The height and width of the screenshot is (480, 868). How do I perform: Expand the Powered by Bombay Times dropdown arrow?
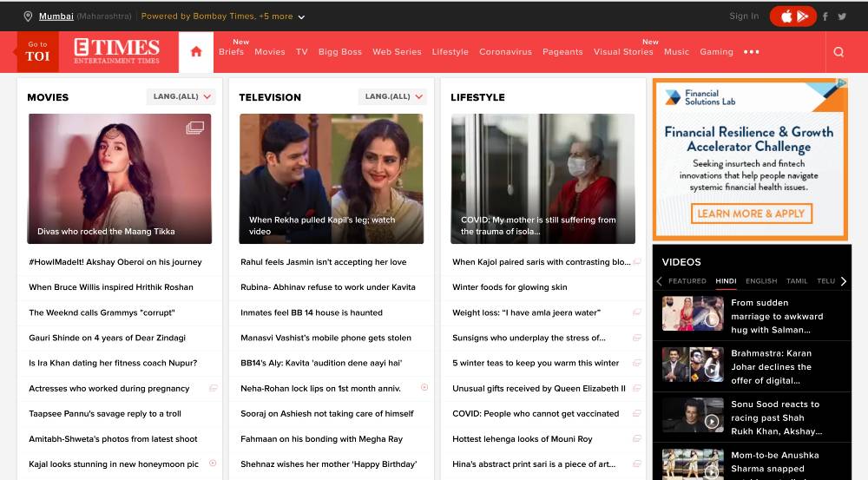(301, 17)
